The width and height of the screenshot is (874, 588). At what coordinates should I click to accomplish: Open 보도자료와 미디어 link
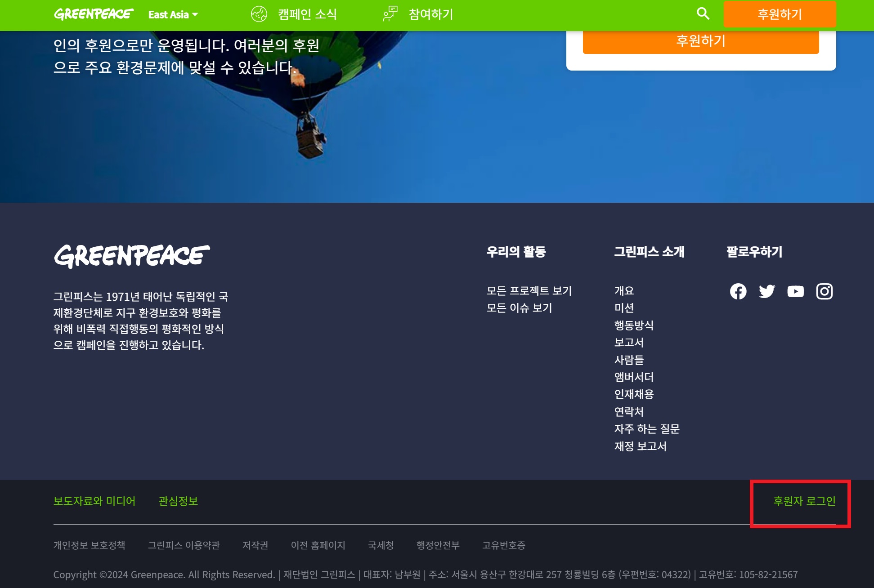tap(94, 501)
